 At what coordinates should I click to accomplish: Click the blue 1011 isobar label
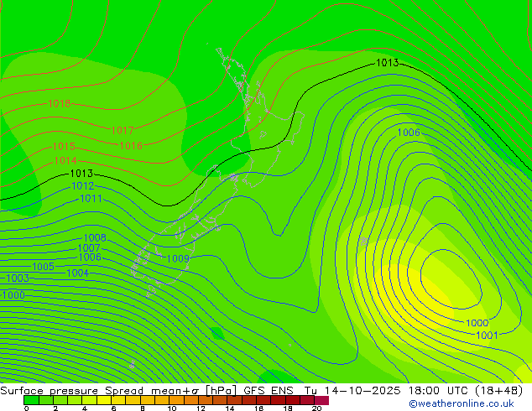[x=91, y=199]
